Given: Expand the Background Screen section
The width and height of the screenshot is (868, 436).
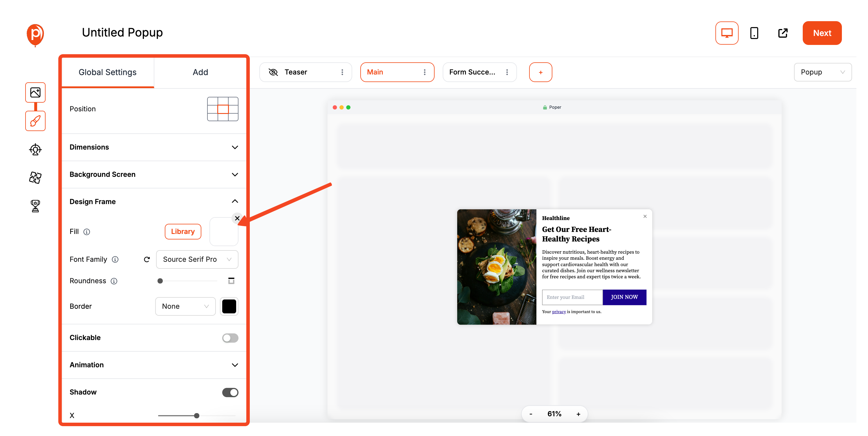Looking at the screenshot, I should coord(154,175).
